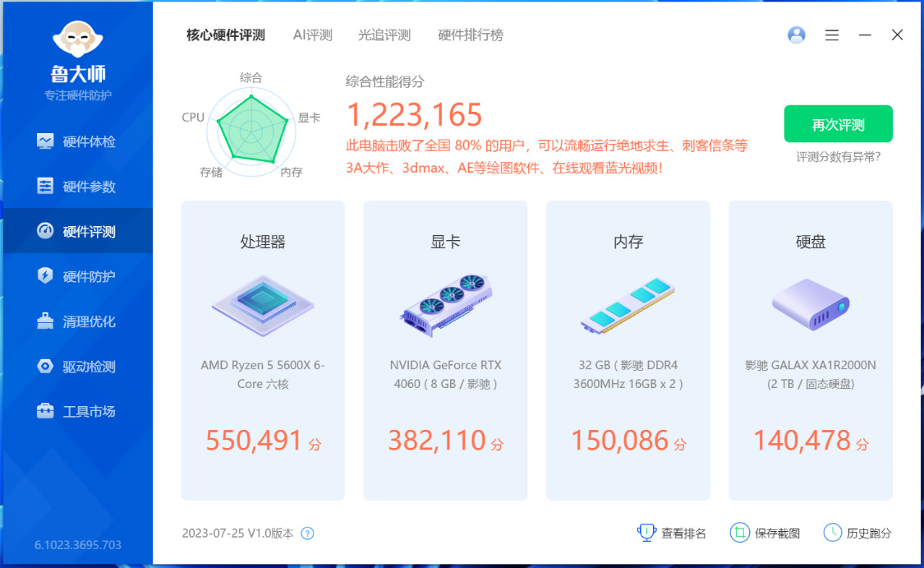The image size is (924, 568).
Task: Click the memory score 150,086
Action: [619, 441]
